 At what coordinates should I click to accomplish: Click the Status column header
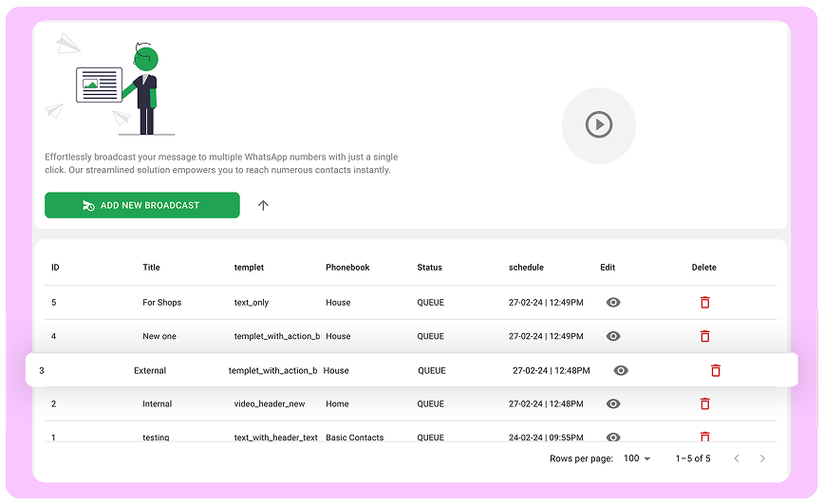click(x=429, y=268)
